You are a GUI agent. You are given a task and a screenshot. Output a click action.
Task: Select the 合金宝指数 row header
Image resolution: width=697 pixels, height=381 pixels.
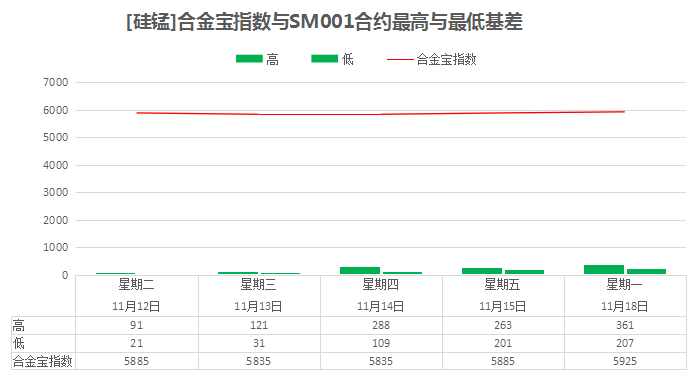coord(43,361)
